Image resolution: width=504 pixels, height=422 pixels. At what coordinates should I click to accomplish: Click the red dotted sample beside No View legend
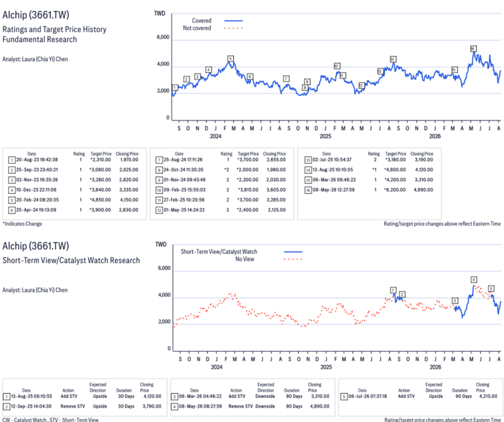pyautogui.click(x=293, y=259)
